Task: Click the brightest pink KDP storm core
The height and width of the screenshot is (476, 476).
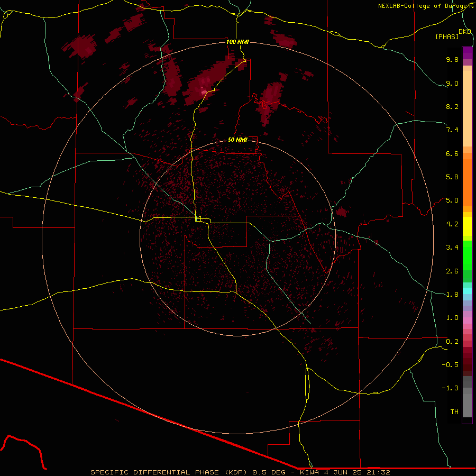Action: pos(204,91)
